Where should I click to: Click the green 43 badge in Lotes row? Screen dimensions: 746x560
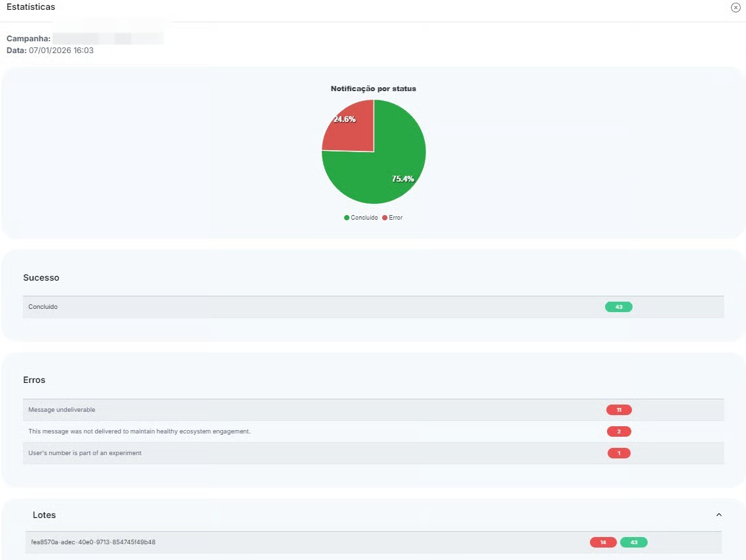click(633, 542)
